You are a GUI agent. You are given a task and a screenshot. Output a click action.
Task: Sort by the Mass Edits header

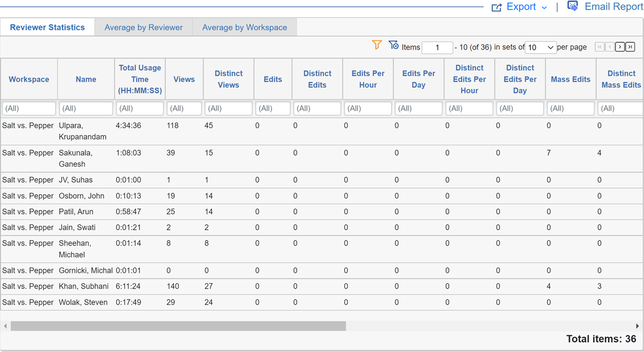pos(570,79)
